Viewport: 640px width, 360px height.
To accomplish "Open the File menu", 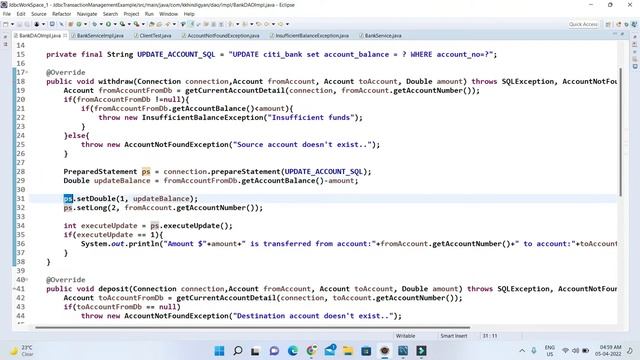I will click(7, 14).
